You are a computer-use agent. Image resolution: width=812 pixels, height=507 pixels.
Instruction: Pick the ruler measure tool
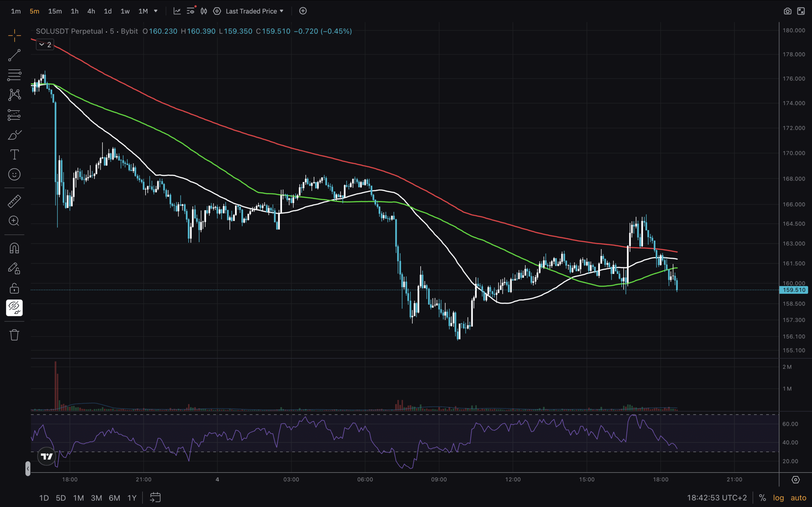point(14,201)
